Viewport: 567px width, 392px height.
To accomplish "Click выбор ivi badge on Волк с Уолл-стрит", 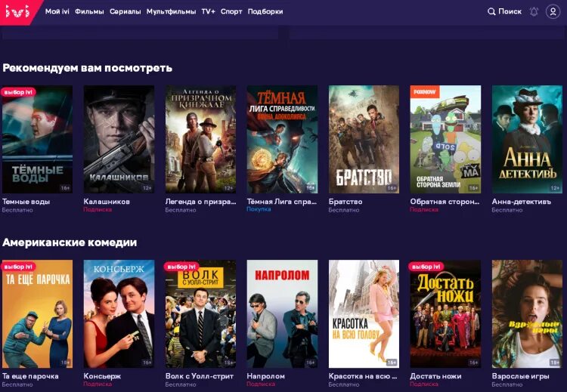I will [x=181, y=267].
